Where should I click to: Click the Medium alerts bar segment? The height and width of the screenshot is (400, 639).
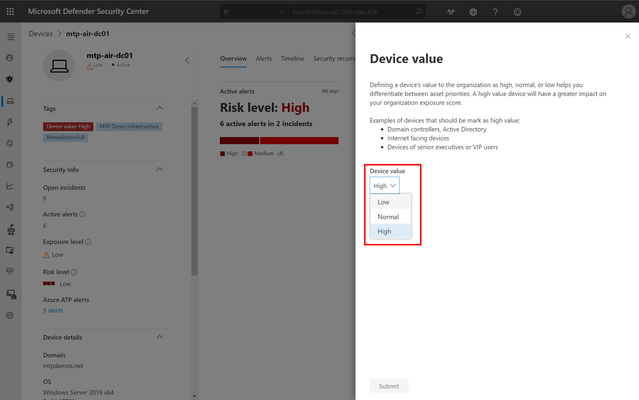299,141
